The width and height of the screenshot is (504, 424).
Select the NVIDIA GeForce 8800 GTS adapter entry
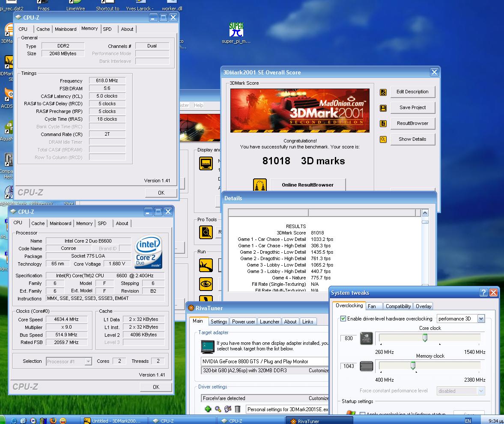pos(265,362)
